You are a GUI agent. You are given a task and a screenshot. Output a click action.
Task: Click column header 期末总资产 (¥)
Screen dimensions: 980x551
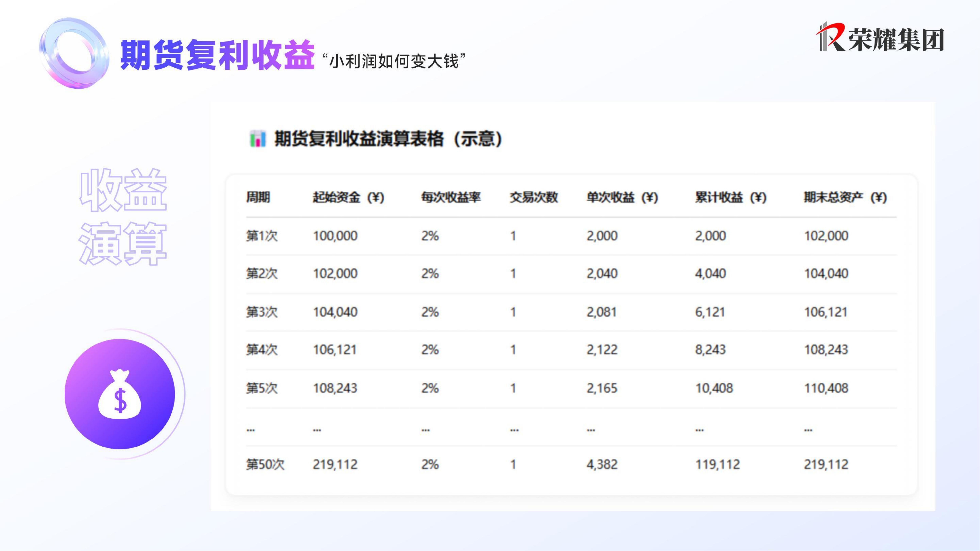click(x=845, y=197)
